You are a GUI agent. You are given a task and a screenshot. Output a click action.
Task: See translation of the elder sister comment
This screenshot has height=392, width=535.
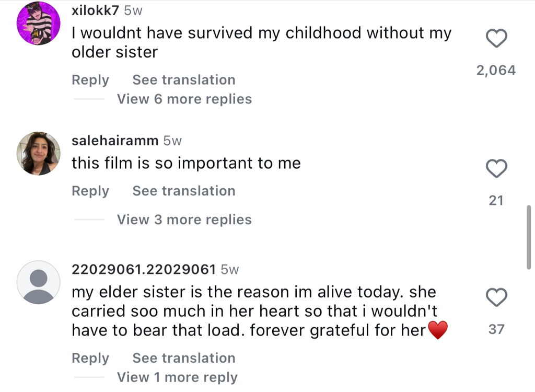pyautogui.click(x=184, y=359)
